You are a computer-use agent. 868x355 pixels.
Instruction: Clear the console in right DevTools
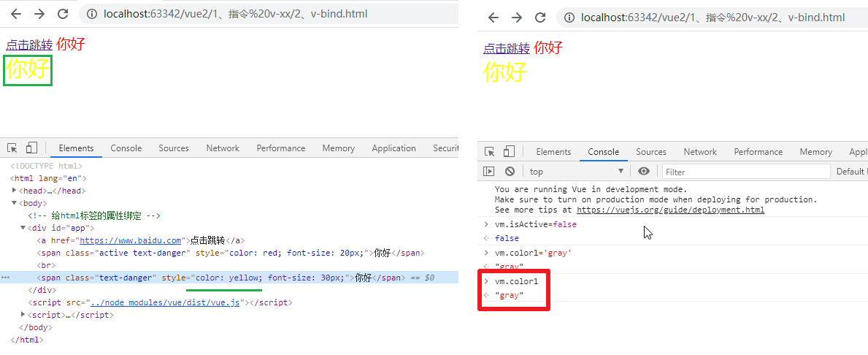pyautogui.click(x=510, y=171)
